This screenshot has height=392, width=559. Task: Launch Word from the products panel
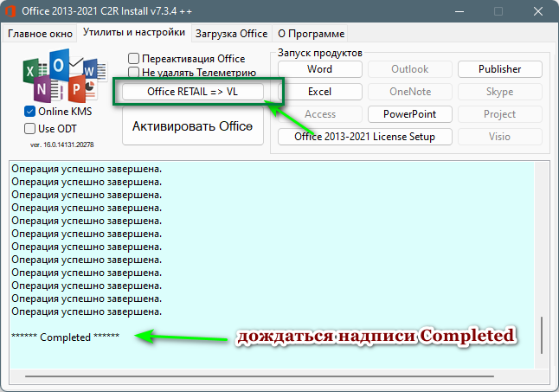320,69
